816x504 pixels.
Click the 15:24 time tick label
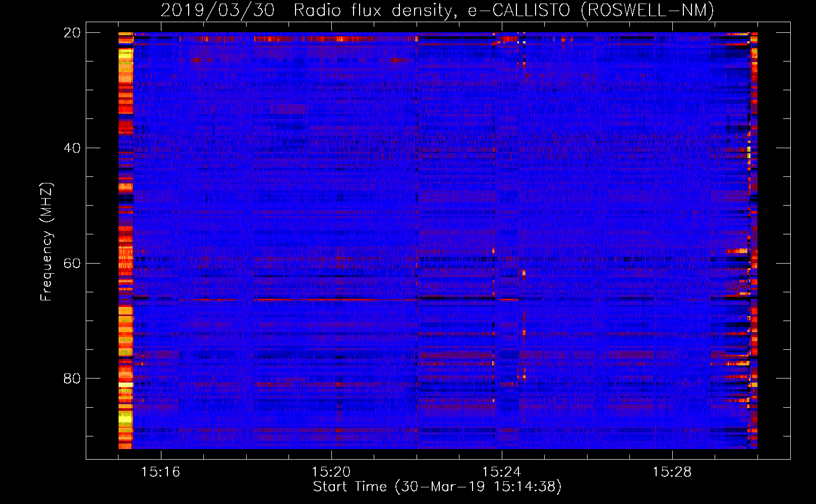coord(501,472)
